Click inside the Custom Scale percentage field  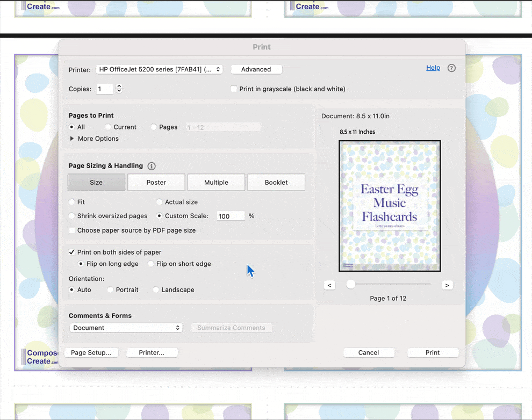point(231,215)
